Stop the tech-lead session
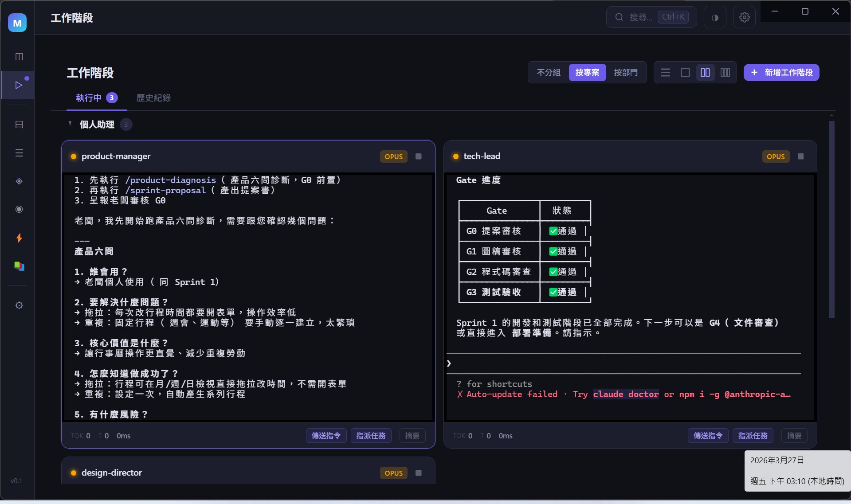The width and height of the screenshot is (851, 504). click(800, 156)
